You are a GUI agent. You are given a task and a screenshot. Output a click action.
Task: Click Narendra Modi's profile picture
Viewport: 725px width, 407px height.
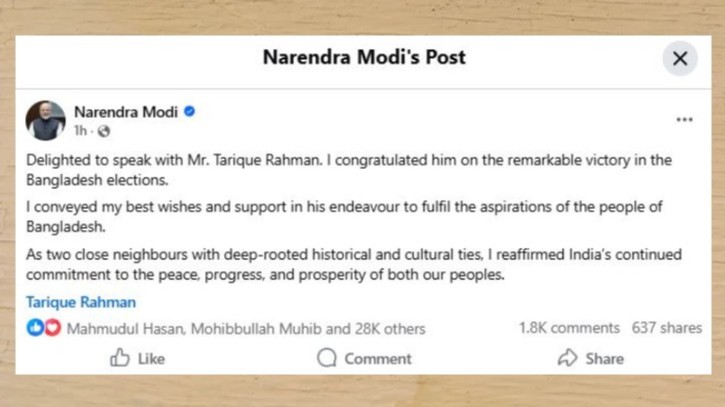pos(45,120)
